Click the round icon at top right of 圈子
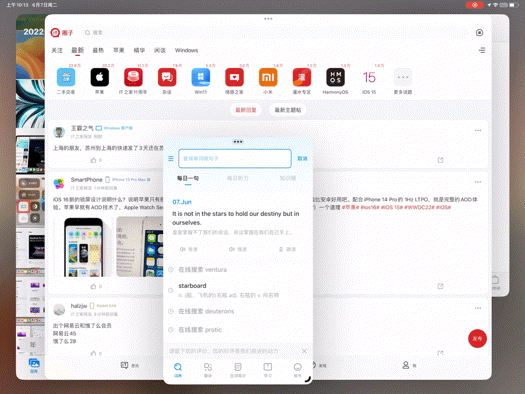Image resolution: width=525 pixels, height=394 pixels. coord(479,32)
